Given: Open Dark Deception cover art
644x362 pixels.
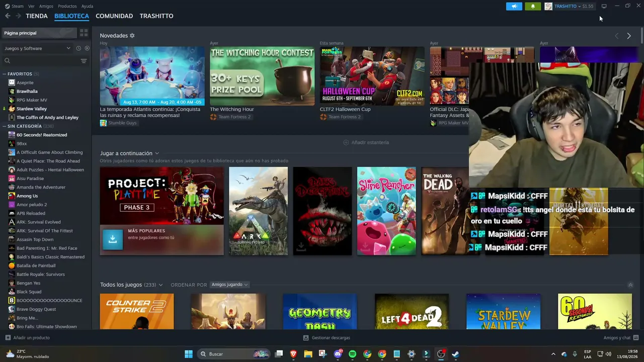Looking at the screenshot, I should coord(323,211).
